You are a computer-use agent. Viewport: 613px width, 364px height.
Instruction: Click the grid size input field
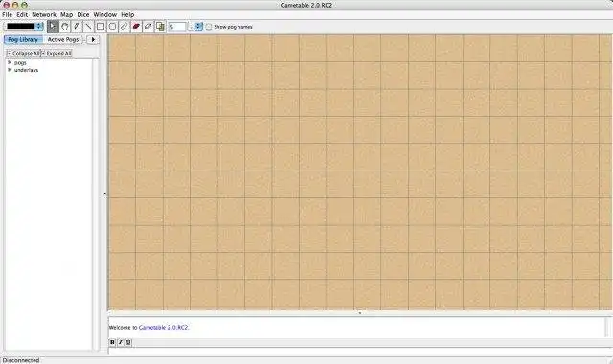point(177,27)
